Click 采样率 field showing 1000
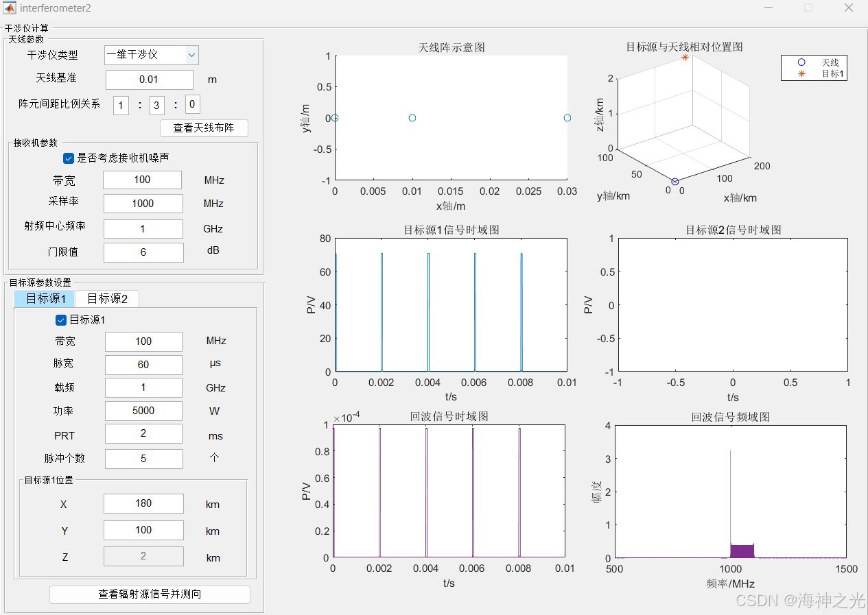This screenshot has height=615, width=868. 143,204
